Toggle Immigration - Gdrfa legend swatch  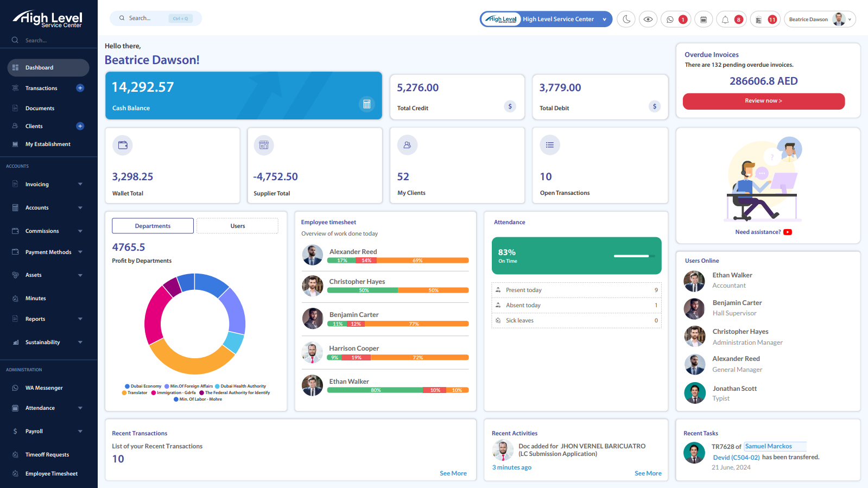[x=154, y=393]
